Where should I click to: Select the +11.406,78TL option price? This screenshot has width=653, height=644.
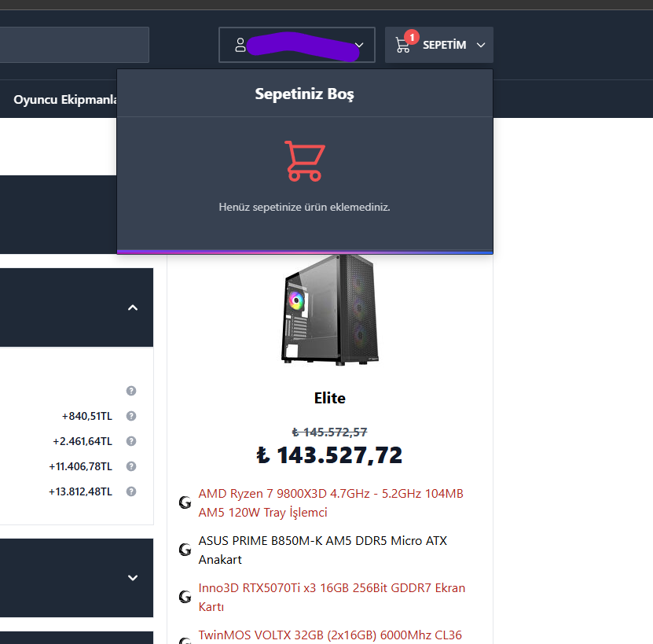[x=80, y=466]
